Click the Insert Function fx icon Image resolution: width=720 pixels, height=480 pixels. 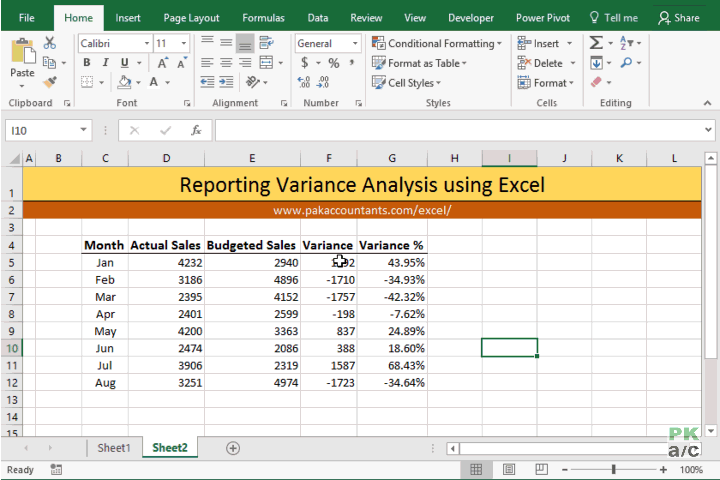[196, 131]
